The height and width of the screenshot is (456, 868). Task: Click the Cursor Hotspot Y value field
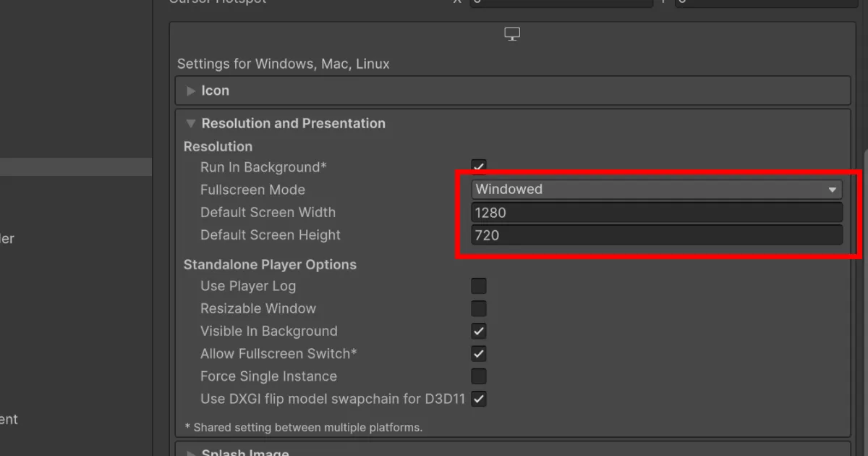click(765, 2)
